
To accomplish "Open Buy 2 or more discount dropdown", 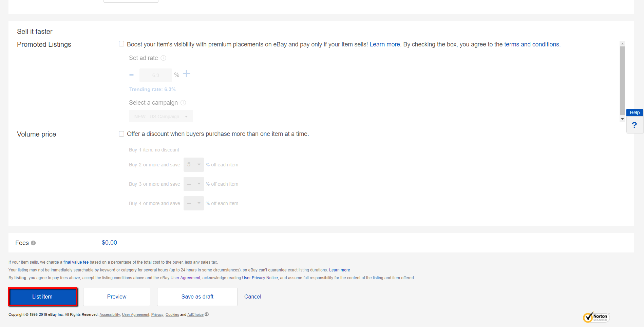I will point(194,165).
